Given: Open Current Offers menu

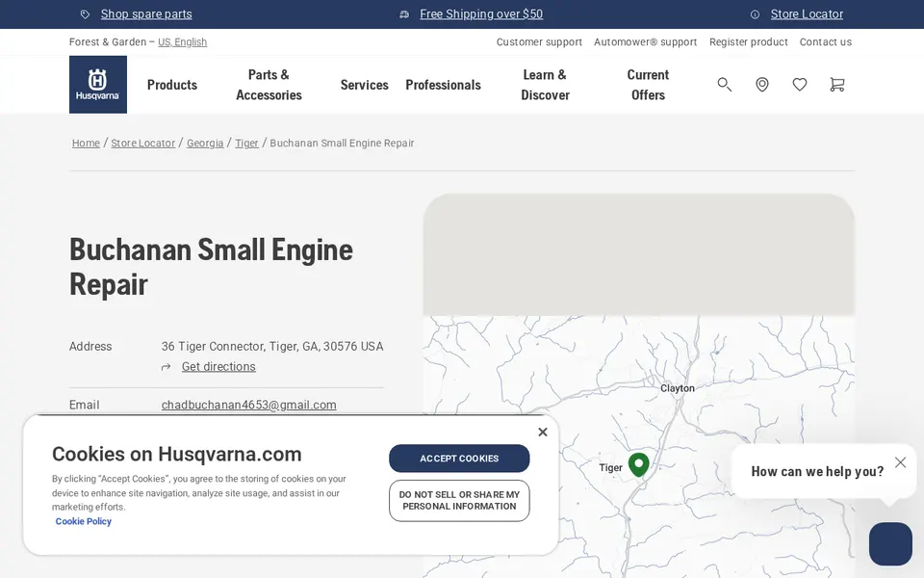Looking at the screenshot, I should click(x=648, y=85).
